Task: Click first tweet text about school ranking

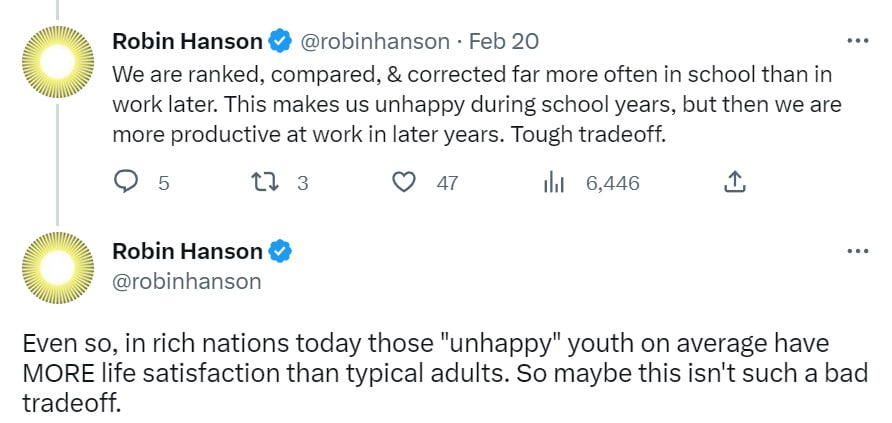Action: (477, 105)
